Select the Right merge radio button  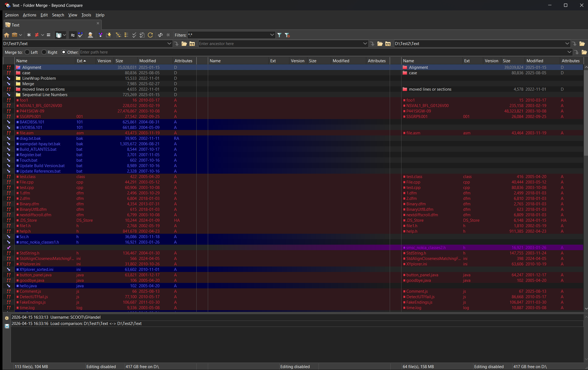(44, 52)
